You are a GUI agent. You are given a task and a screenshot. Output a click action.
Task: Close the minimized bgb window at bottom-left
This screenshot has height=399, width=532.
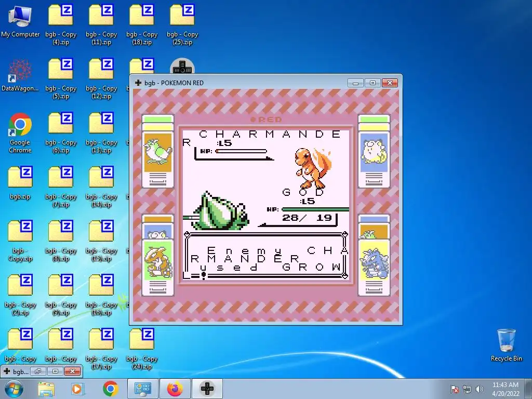[x=72, y=371]
